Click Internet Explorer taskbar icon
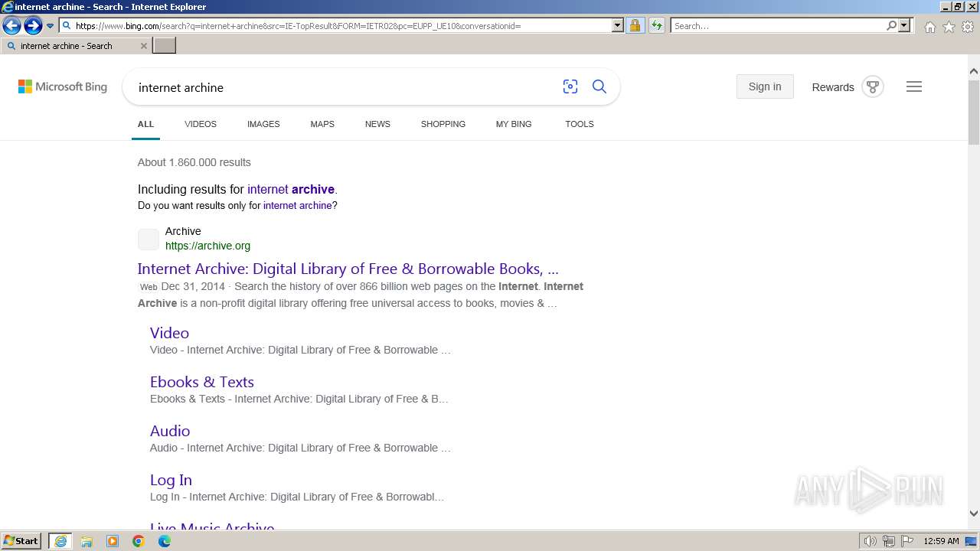The width and height of the screenshot is (980, 551). tap(60, 541)
